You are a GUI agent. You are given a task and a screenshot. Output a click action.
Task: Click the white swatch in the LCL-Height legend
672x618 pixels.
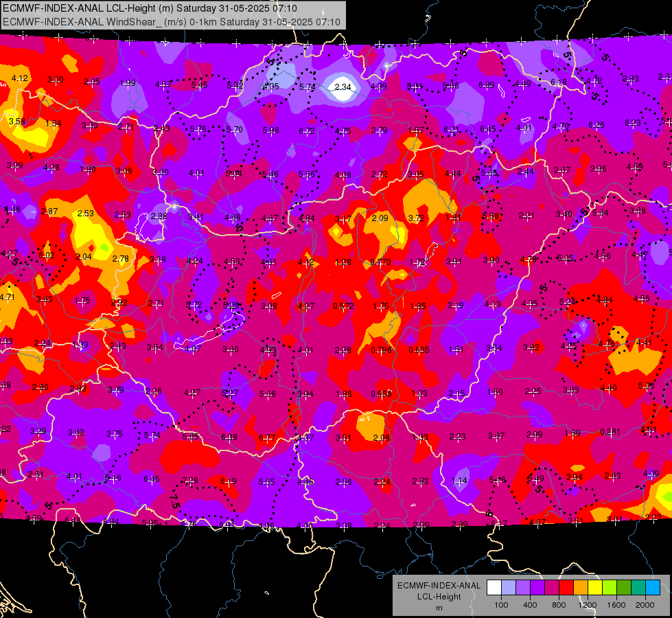click(x=494, y=588)
